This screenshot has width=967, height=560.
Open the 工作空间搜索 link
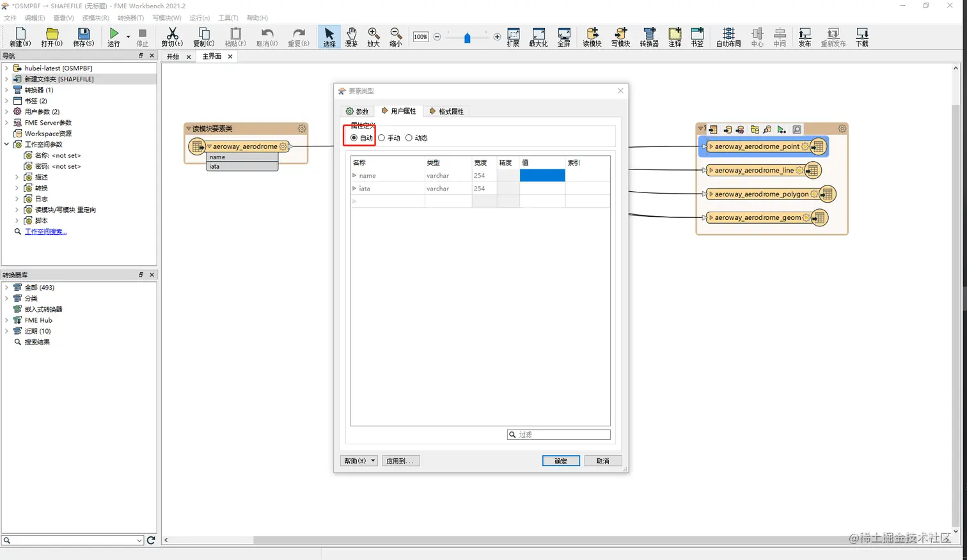pyautogui.click(x=45, y=231)
